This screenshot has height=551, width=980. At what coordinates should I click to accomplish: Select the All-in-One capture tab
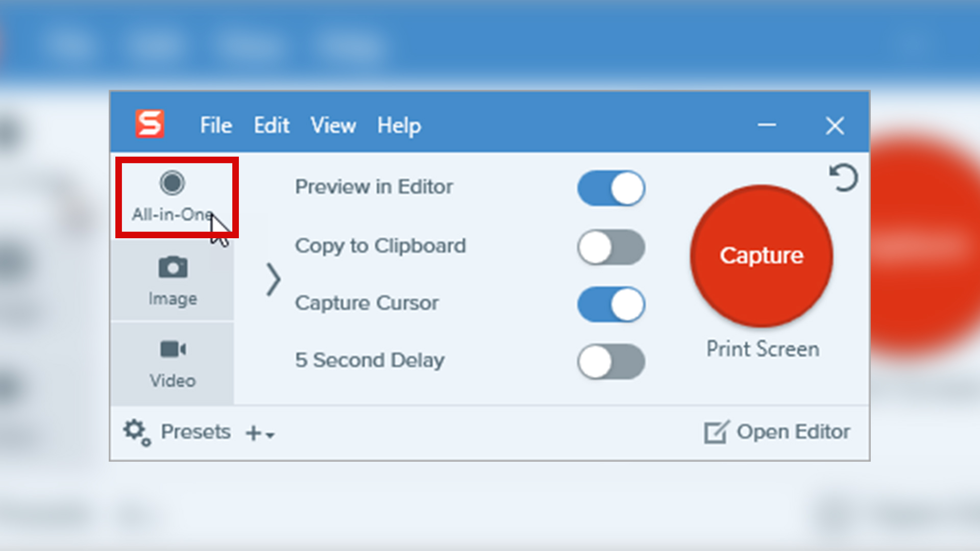(x=173, y=197)
